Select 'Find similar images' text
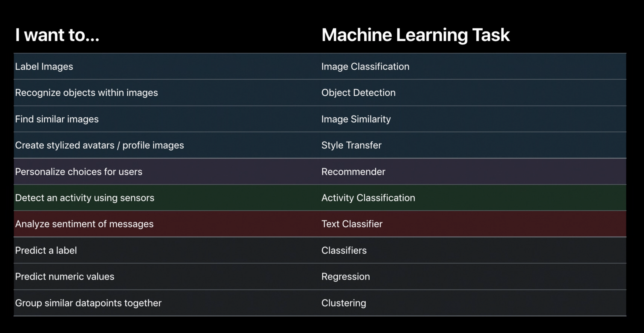 pos(57,119)
